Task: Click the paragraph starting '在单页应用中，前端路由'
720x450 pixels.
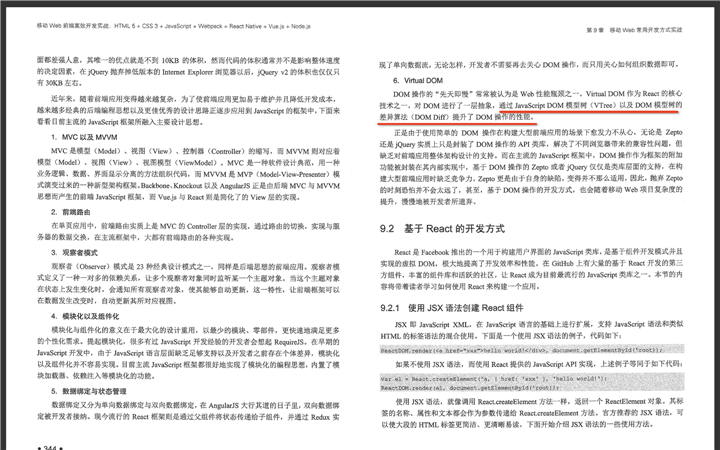Action: click(188, 232)
